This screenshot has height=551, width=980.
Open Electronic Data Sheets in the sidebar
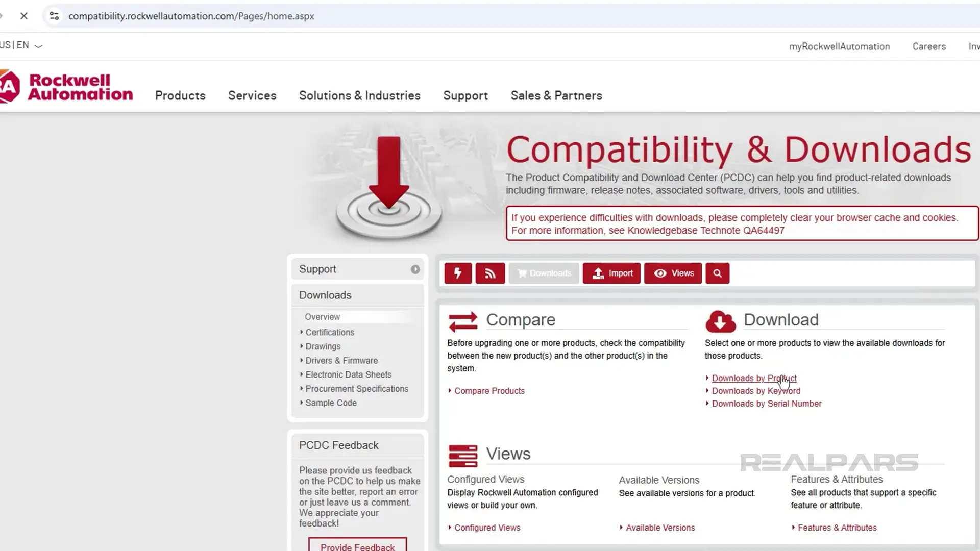348,374
